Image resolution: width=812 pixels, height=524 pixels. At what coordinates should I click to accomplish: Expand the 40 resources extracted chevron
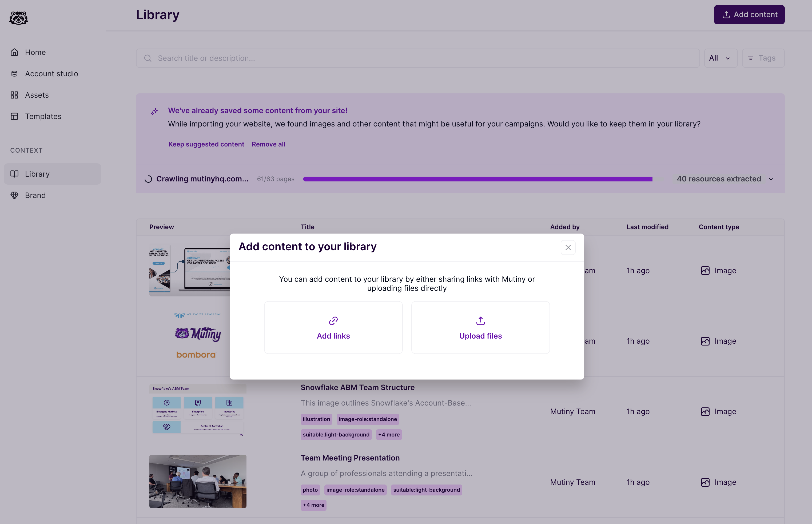771,179
